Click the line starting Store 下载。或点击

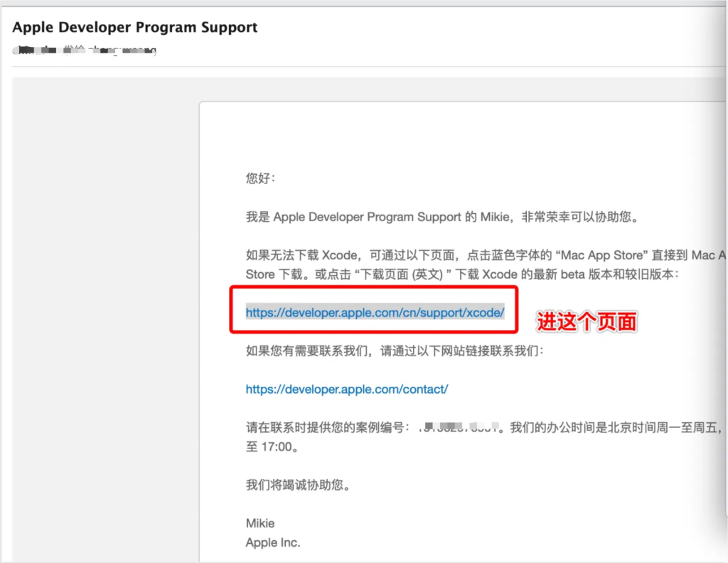coord(462,274)
